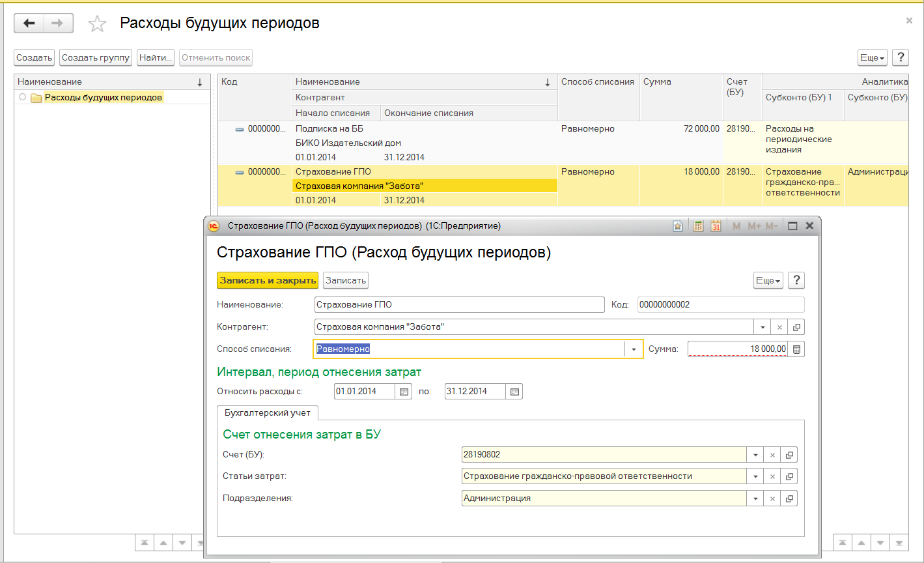Open the Подразделения record
Screen dimensions: 924x563
point(789,498)
